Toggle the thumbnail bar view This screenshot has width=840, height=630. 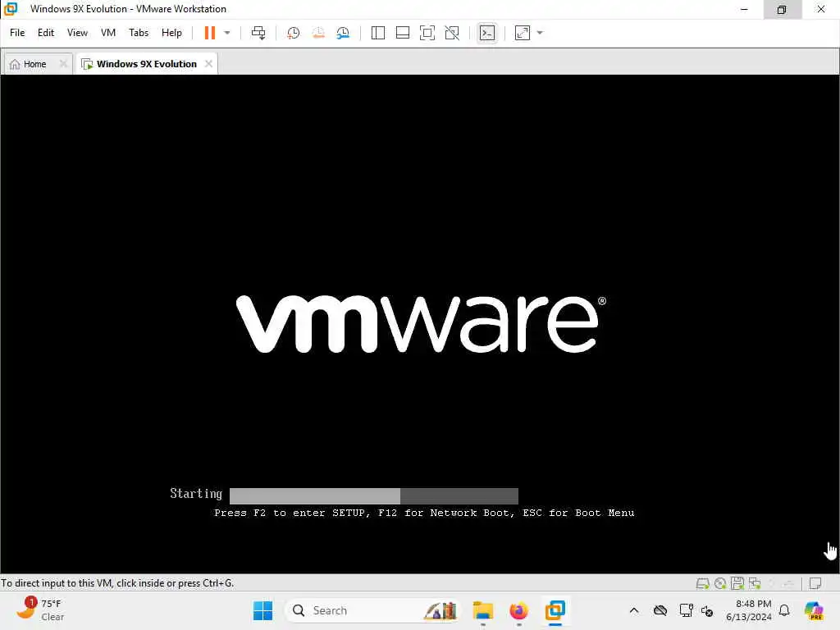(402, 33)
